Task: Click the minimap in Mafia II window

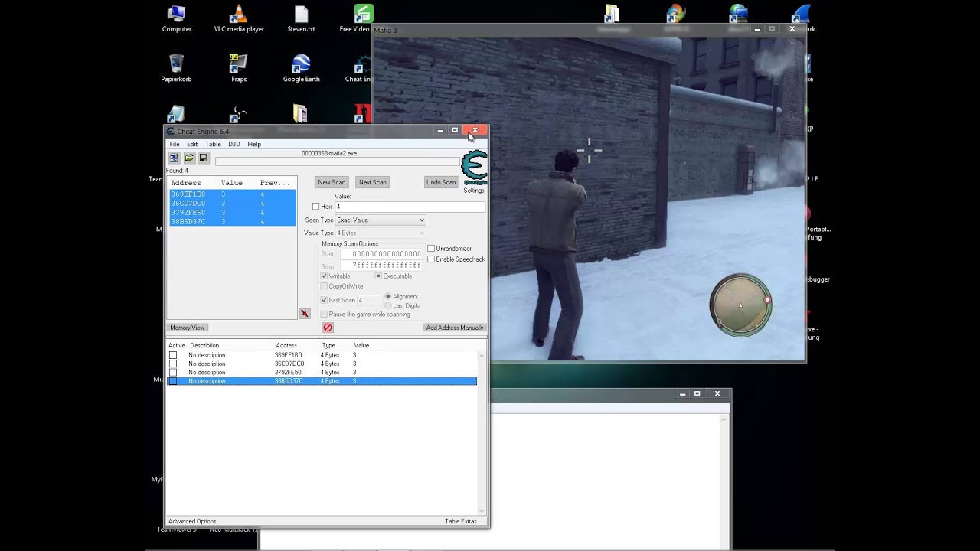Action: pos(740,305)
